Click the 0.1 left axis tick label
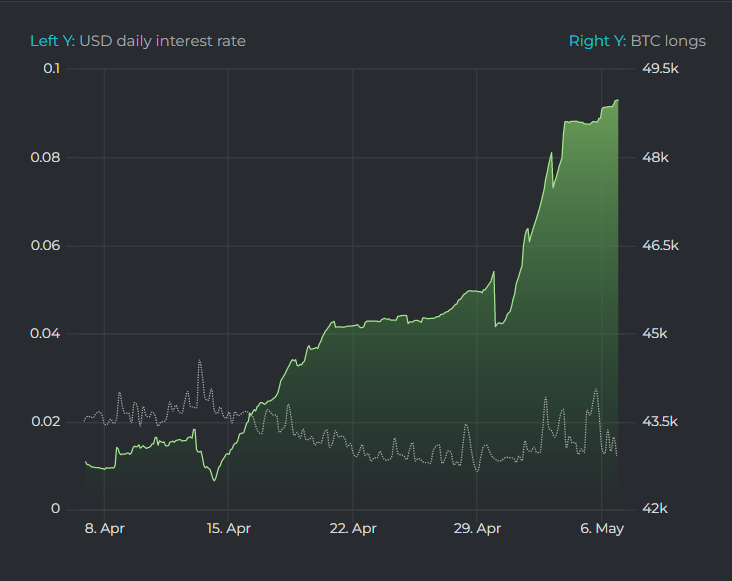This screenshot has height=581, width=732. pyautogui.click(x=51, y=68)
